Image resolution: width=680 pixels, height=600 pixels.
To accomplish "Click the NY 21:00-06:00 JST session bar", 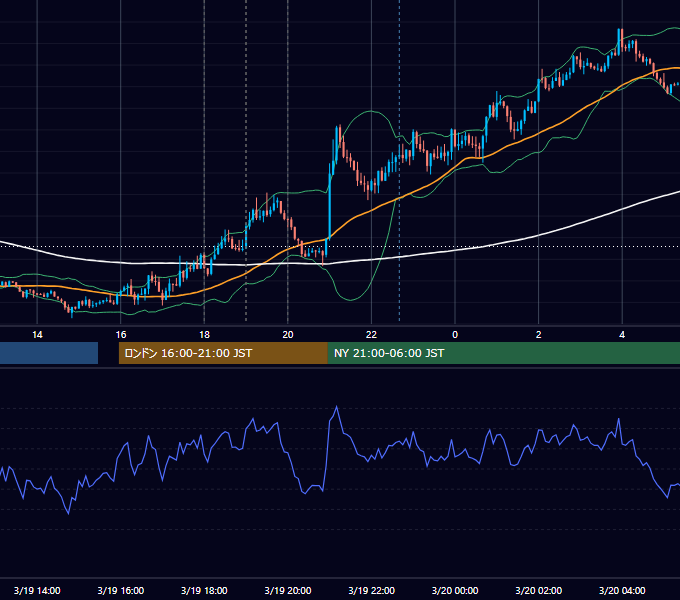I will [x=504, y=353].
